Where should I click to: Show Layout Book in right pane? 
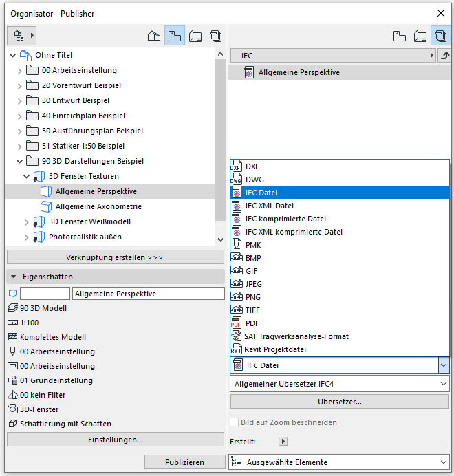(420, 36)
